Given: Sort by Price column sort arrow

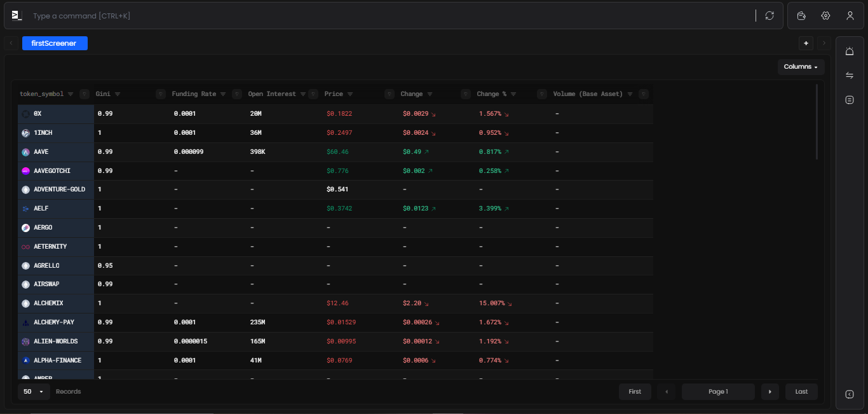Looking at the screenshot, I should [350, 94].
